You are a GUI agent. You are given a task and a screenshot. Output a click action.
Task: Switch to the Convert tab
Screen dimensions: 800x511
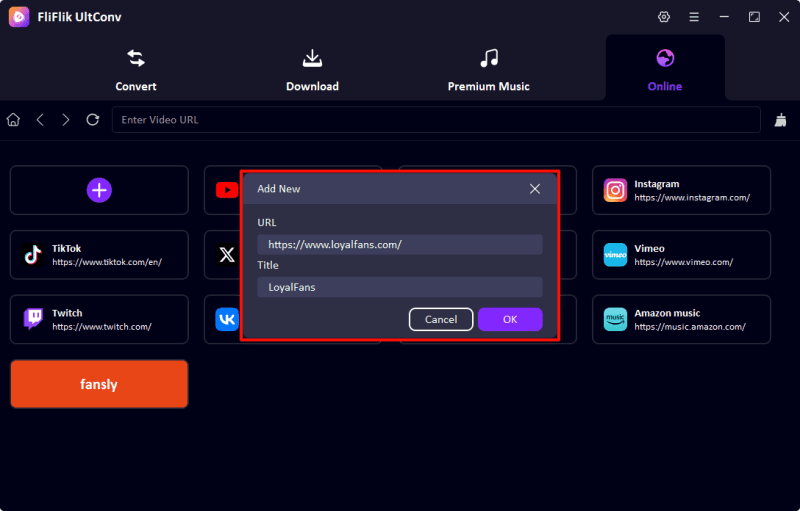(x=136, y=68)
